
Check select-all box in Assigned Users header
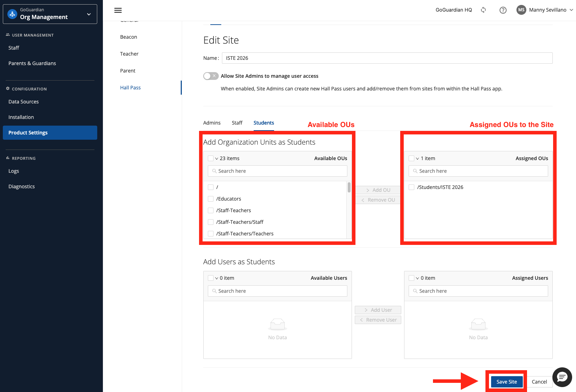coord(411,278)
